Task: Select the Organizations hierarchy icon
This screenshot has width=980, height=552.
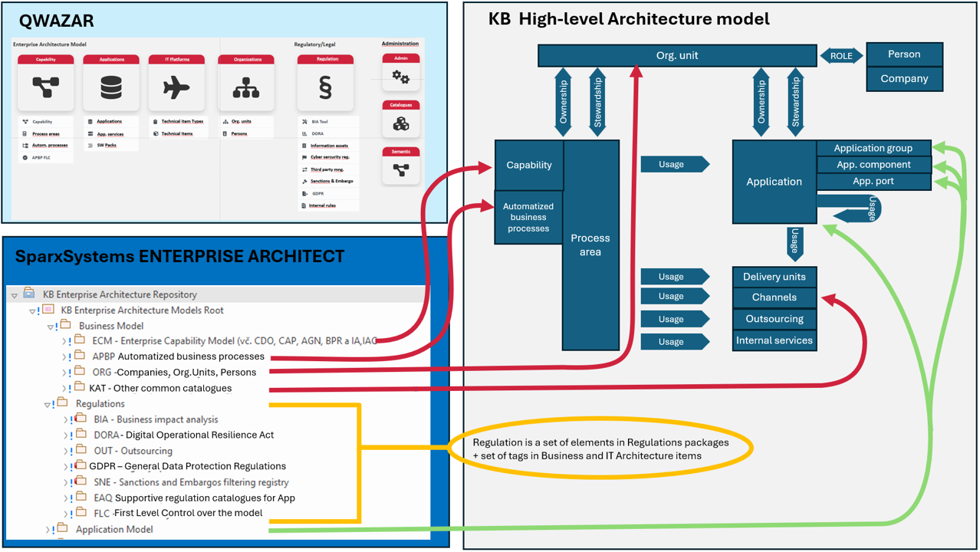Action: point(246,88)
